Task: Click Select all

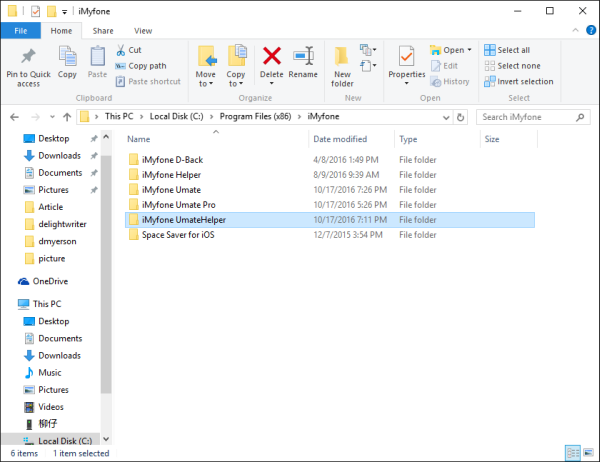Action: tap(507, 50)
